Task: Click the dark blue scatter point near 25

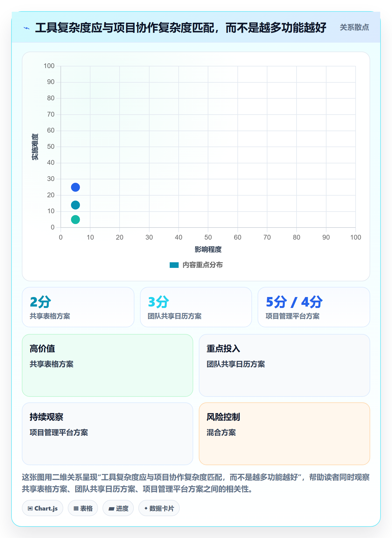Action: pyautogui.click(x=75, y=187)
